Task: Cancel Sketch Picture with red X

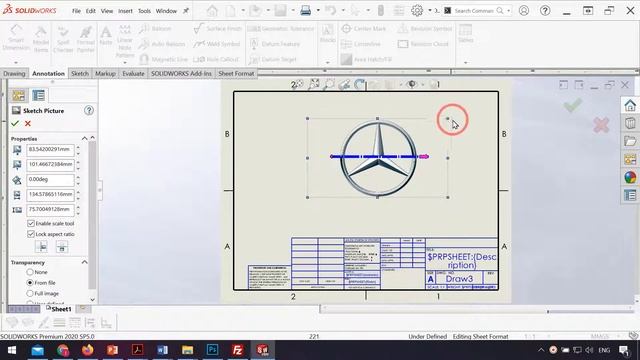Action: (x=28, y=123)
